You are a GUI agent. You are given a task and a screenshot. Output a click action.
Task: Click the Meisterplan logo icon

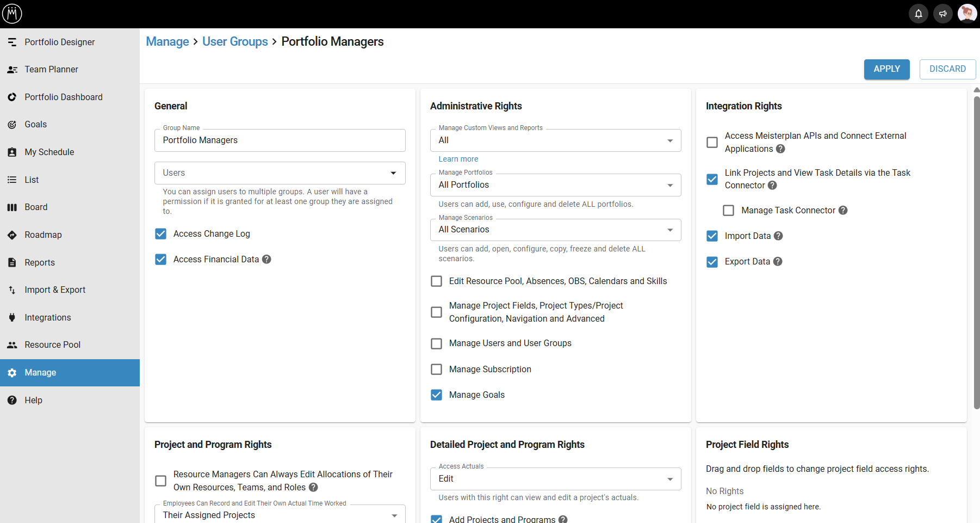point(12,14)
